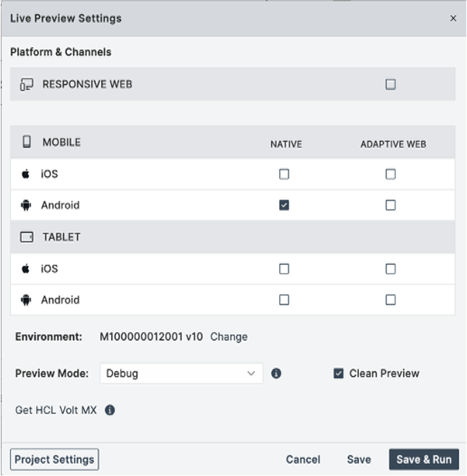Open the Preview Mode dropdown
This screenshot has width=467, height=476.
pyautogui.click(x=181, y=373)
